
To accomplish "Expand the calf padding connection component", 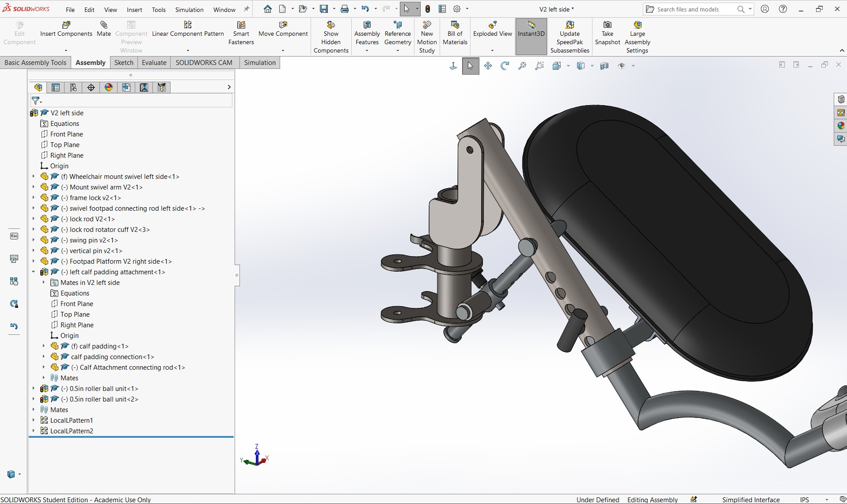I will [x=44, y=356].
